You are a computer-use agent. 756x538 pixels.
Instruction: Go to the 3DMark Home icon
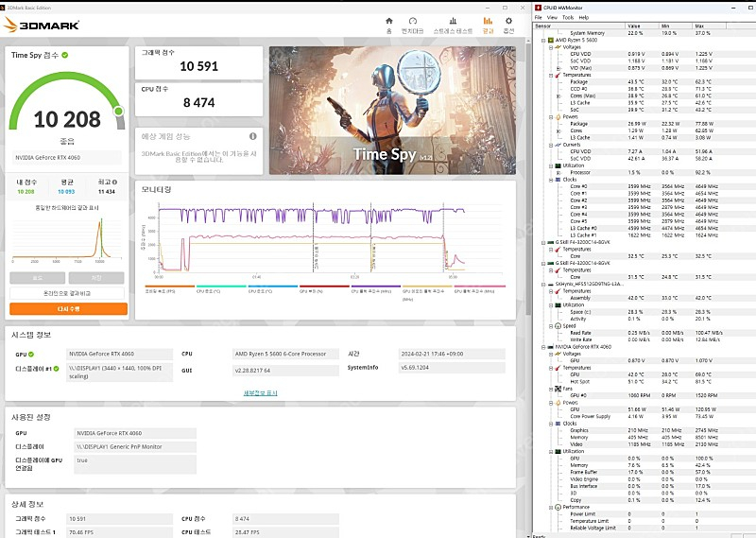pos(389,21)
